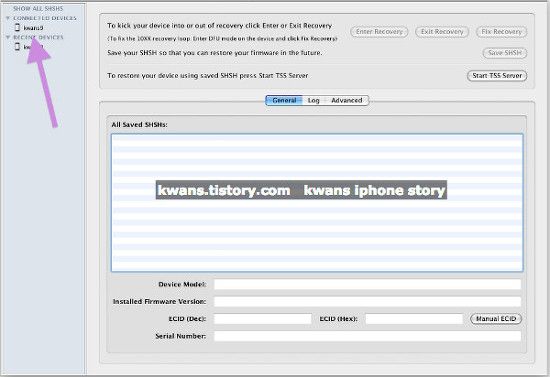This screenshot has height=377, width=550.
Task: Switch to the General tab
Action: pos(284,100)
